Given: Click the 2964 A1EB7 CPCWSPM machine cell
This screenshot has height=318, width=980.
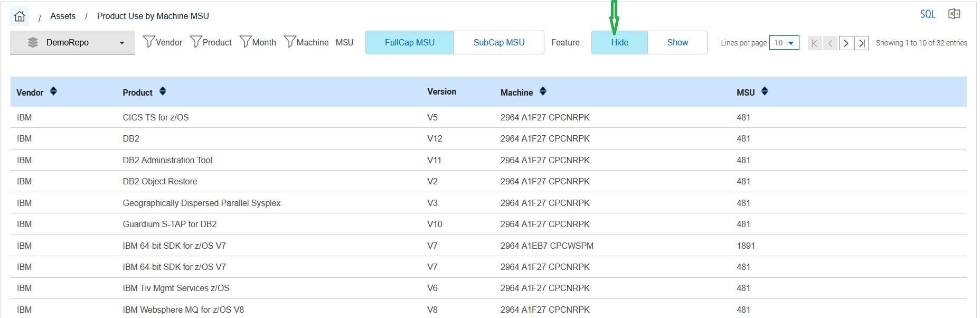Looking at the screenshot, I should (x=546, y=246).
